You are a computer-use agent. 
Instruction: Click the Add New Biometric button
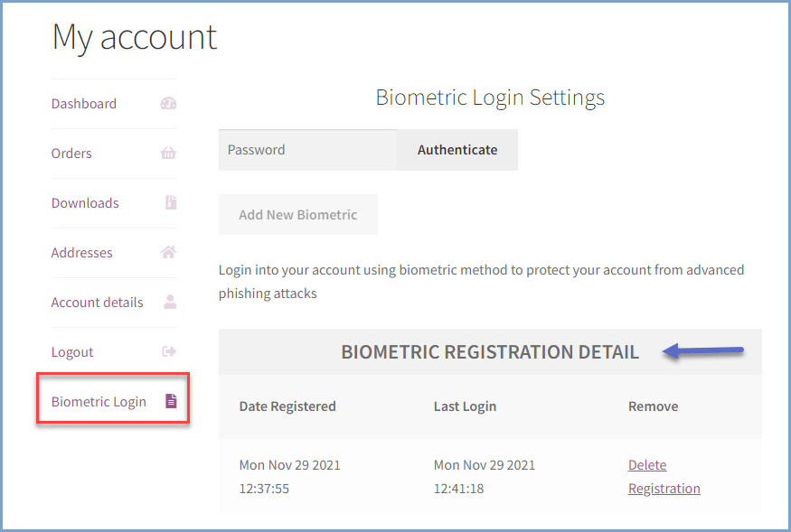point(297,215)
